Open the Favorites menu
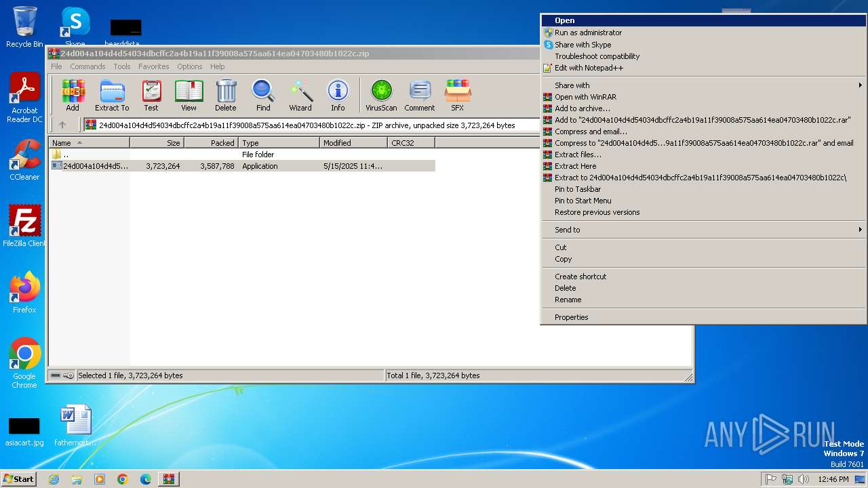Viewport: 868px width, 488px height. (154, 66)
